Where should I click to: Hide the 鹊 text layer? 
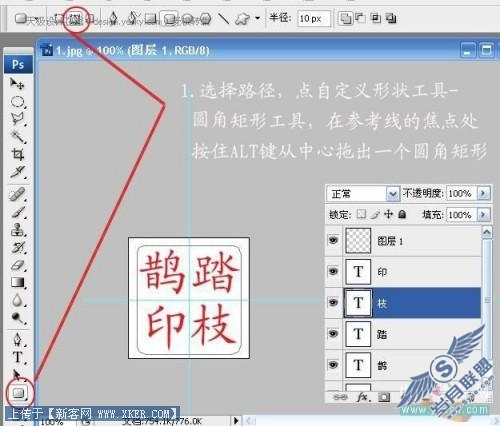333,365
